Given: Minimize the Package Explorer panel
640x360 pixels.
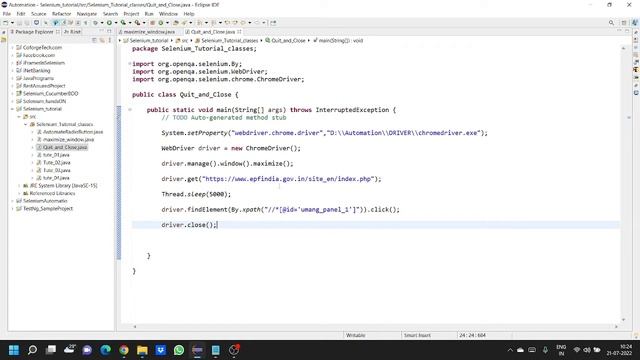Looking at the screenshot, I should (102, 31).
